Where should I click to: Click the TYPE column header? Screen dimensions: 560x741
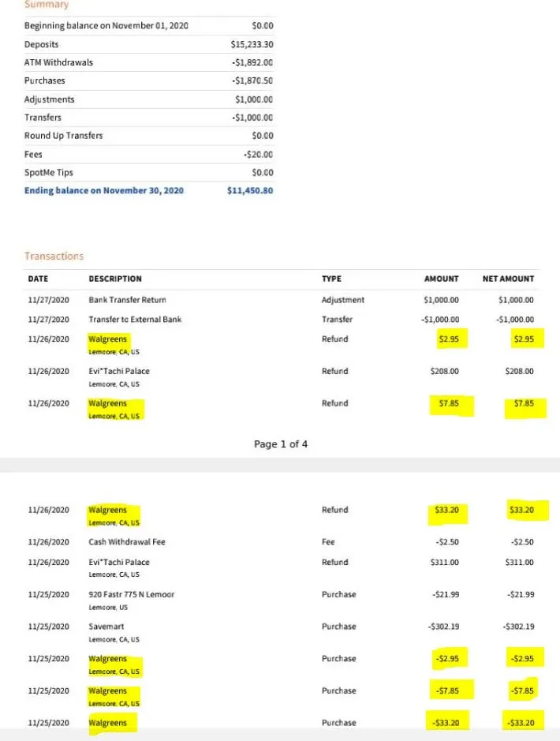point(331,279)
